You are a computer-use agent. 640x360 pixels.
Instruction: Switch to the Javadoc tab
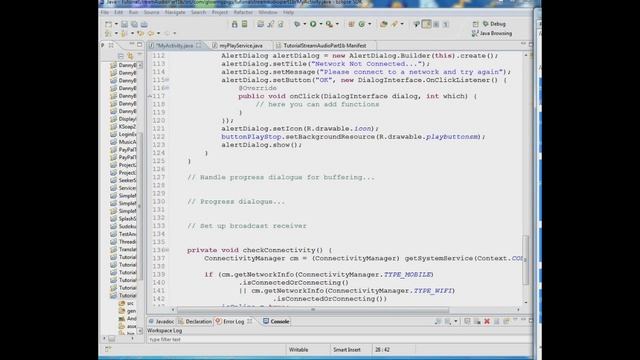[161, 322]
